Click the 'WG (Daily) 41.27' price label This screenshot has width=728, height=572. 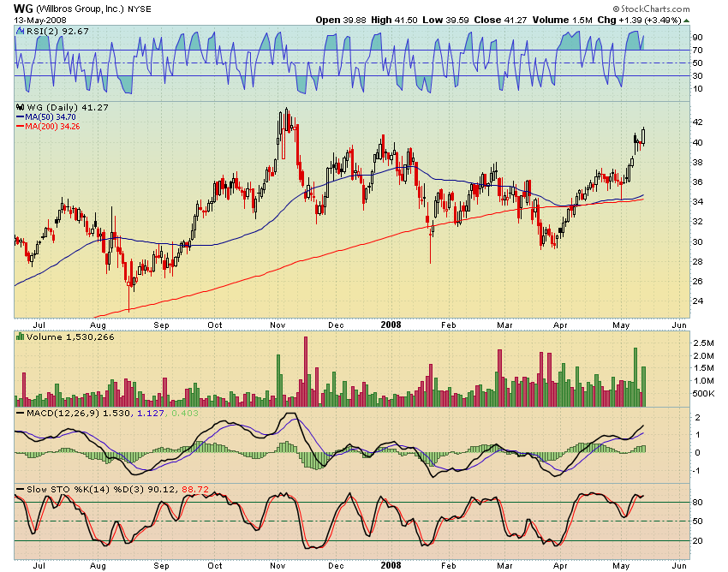68,107
